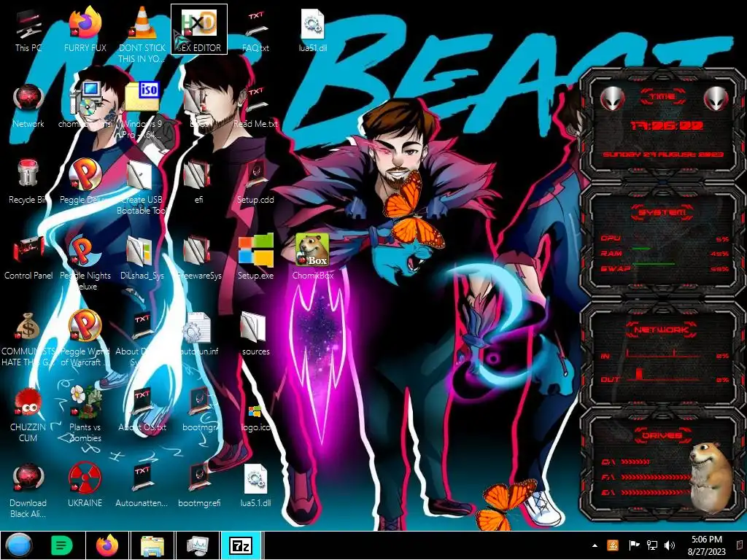Expand the hidden tray icons arrow

pyautogui.click(x=595, y=545)
